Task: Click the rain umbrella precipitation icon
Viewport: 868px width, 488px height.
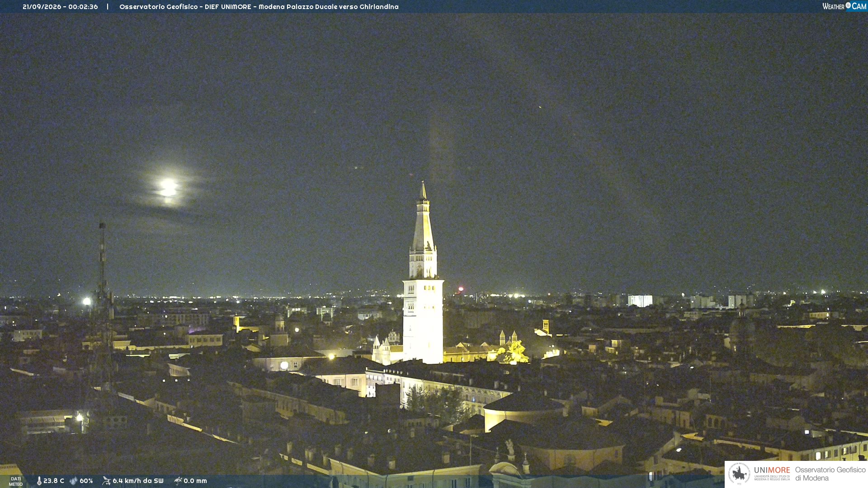Action: point(178,481)
